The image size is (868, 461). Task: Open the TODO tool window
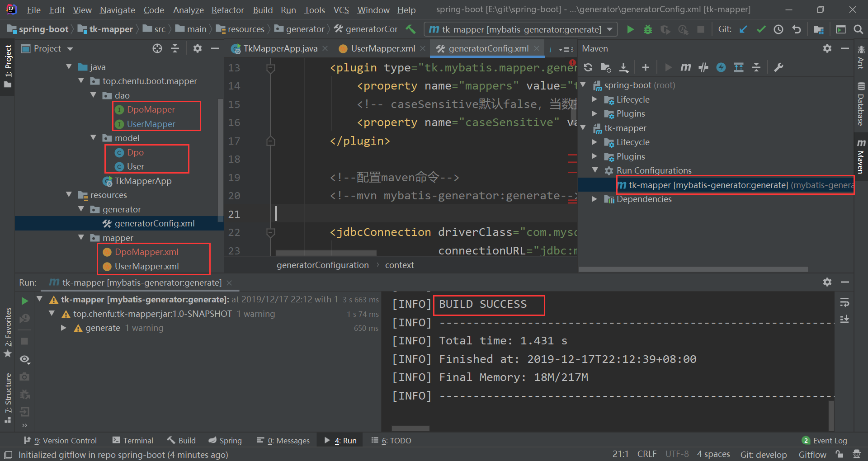[392, 440]
